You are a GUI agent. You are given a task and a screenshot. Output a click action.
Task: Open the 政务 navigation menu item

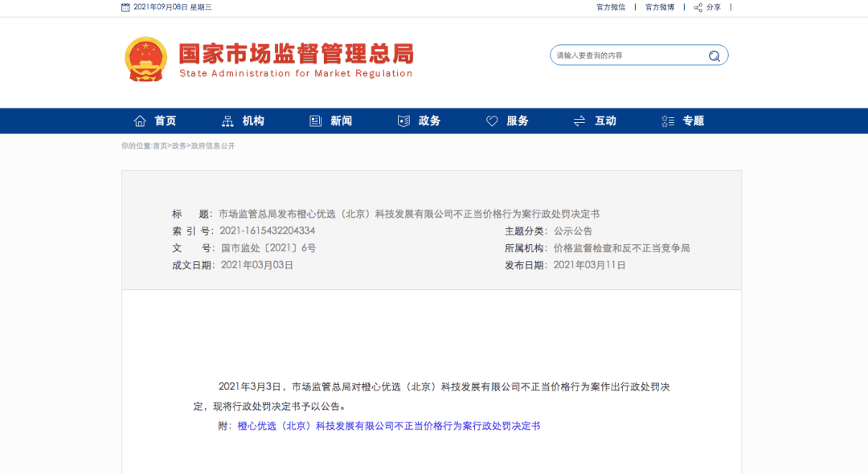point(429,121)
